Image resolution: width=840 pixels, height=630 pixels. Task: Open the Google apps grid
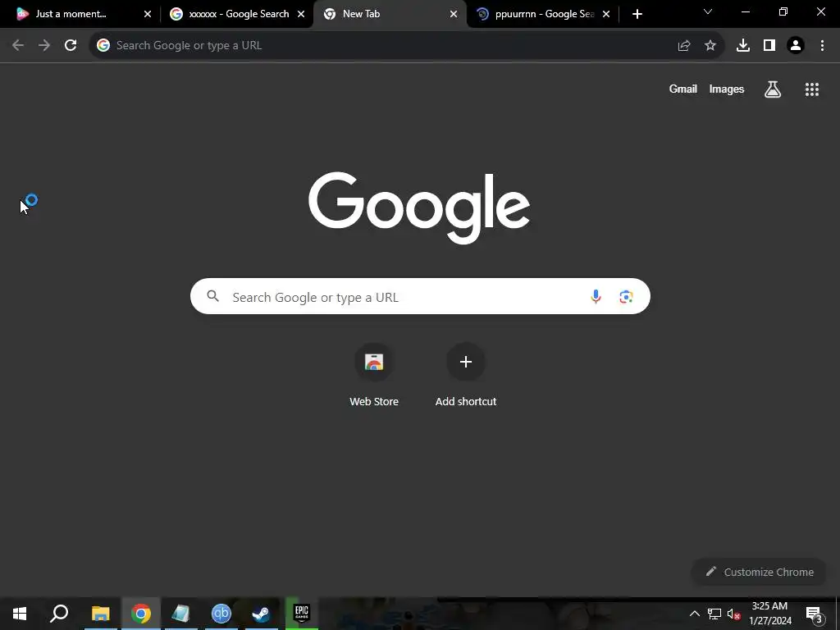click(812, 89)
